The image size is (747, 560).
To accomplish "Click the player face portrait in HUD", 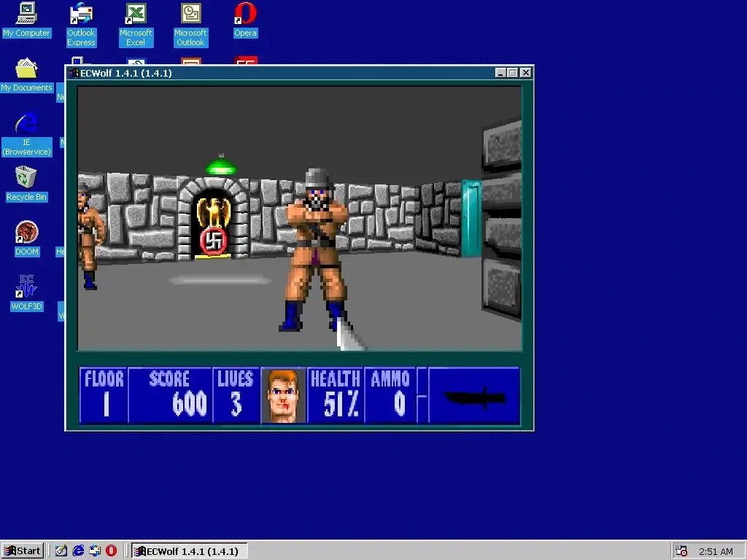I will (x=284, y=396).
